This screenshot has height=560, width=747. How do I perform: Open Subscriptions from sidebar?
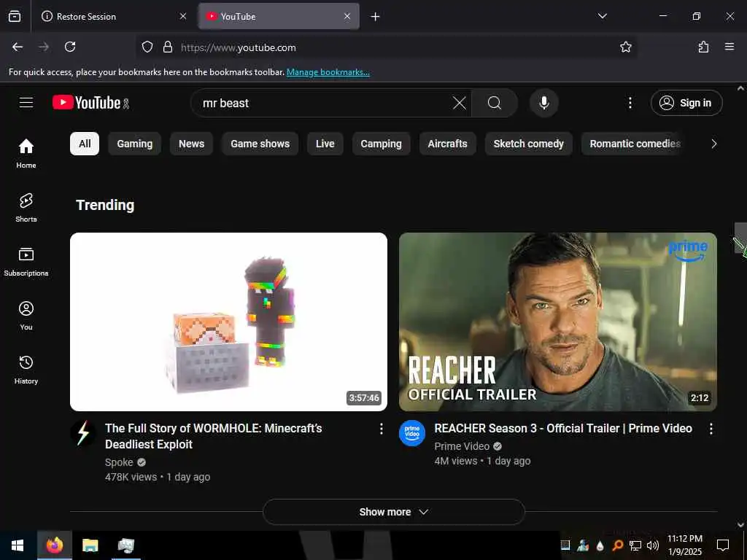point(26,262)
